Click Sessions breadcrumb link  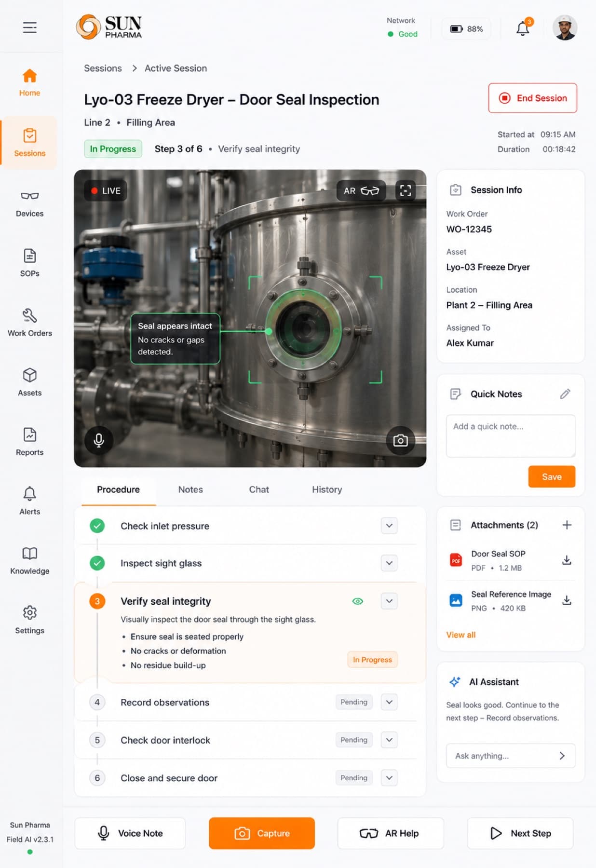(x=103, y=68)
